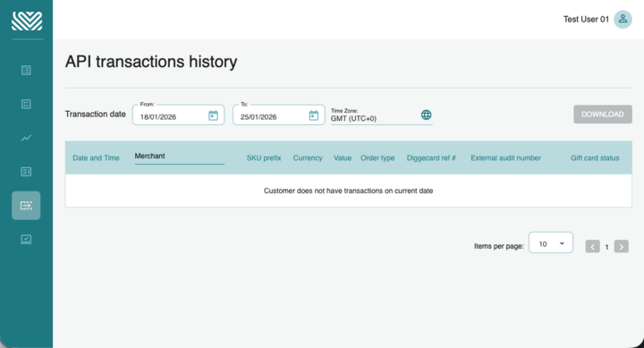The width and height of the screenshot is (644, 348).
Task: Open the monitor checkmark icon in sidebar
Action: (x=26, y=239)
